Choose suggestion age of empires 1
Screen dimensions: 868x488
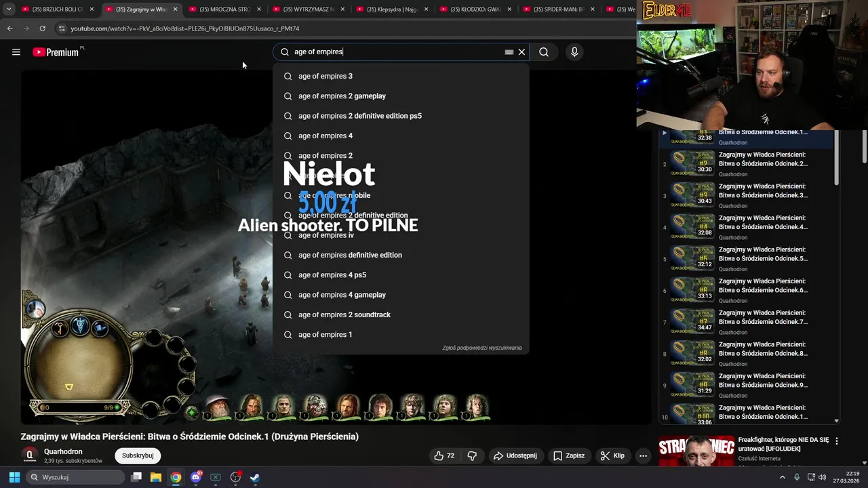click(x=401, y=335)
